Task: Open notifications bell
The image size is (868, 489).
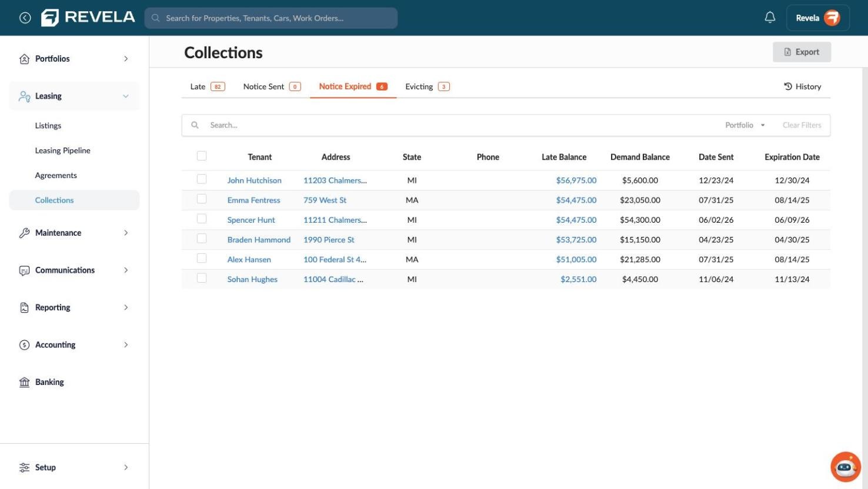Action: (770, 18)
